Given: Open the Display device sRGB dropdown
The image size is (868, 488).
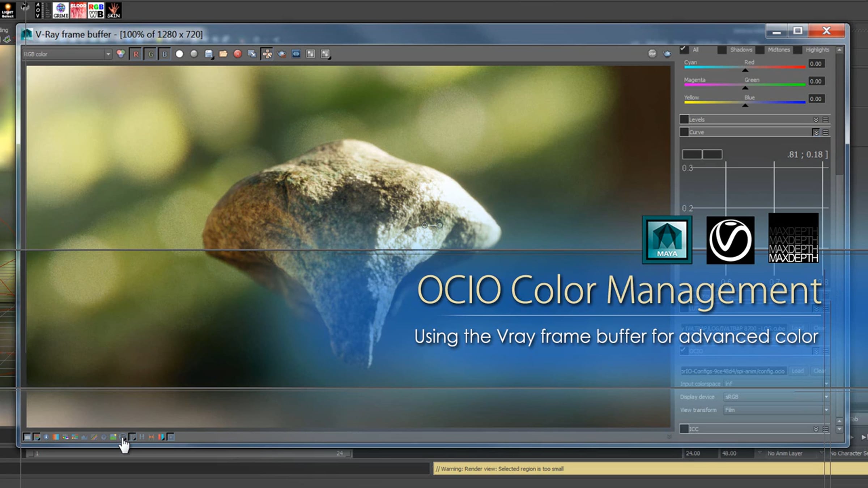Looking at the screenshot, I should 776,397.
